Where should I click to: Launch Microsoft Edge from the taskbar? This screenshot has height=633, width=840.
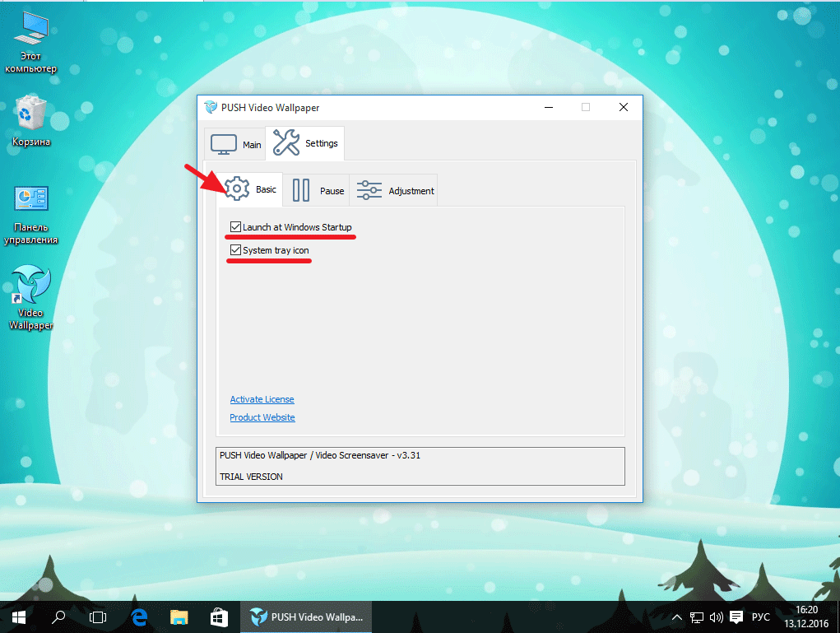click(139, 617)
